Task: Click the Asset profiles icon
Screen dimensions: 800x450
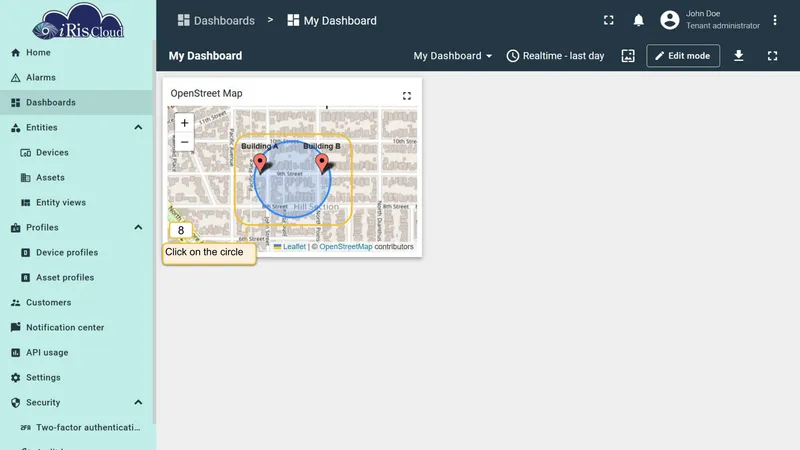Action: [x=26, y=278]
